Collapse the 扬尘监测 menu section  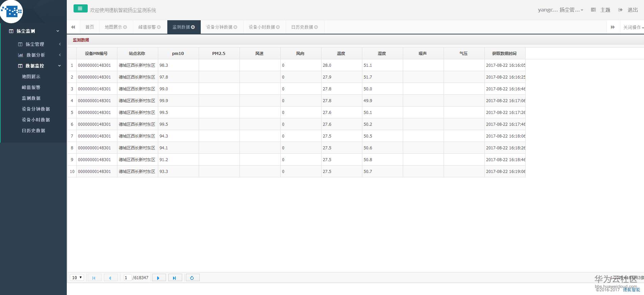tap(58, 31)
